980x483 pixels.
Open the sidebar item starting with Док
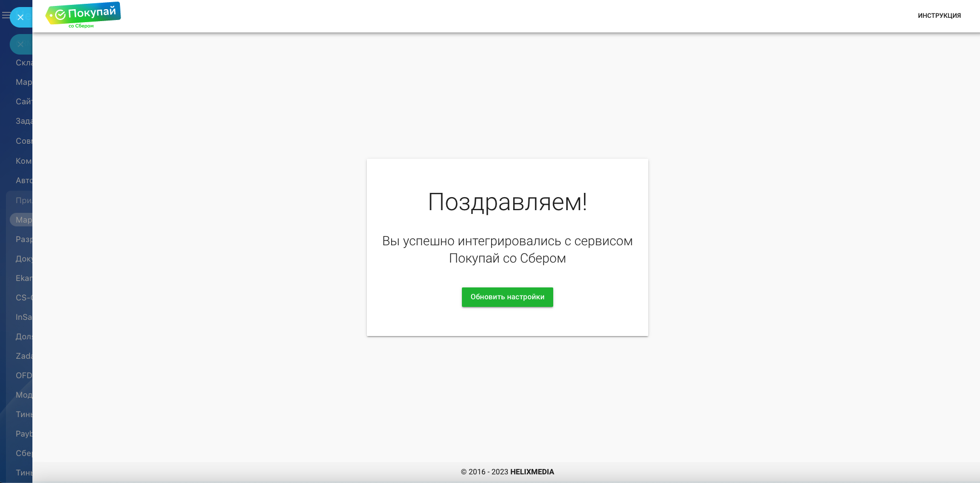click(24, 259)
